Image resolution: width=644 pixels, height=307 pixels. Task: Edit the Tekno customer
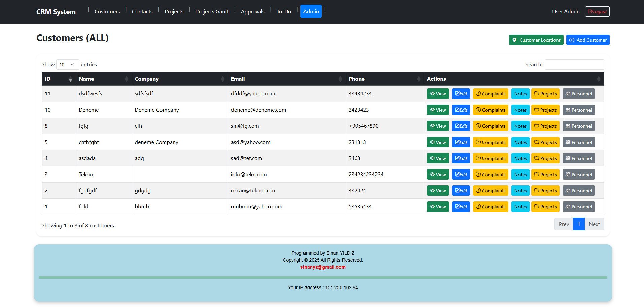(461, 175)
